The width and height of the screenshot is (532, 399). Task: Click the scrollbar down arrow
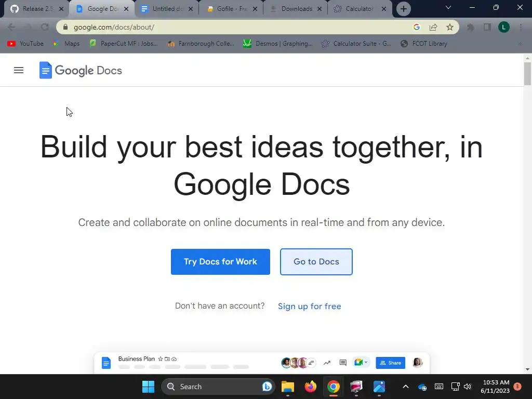527,369
